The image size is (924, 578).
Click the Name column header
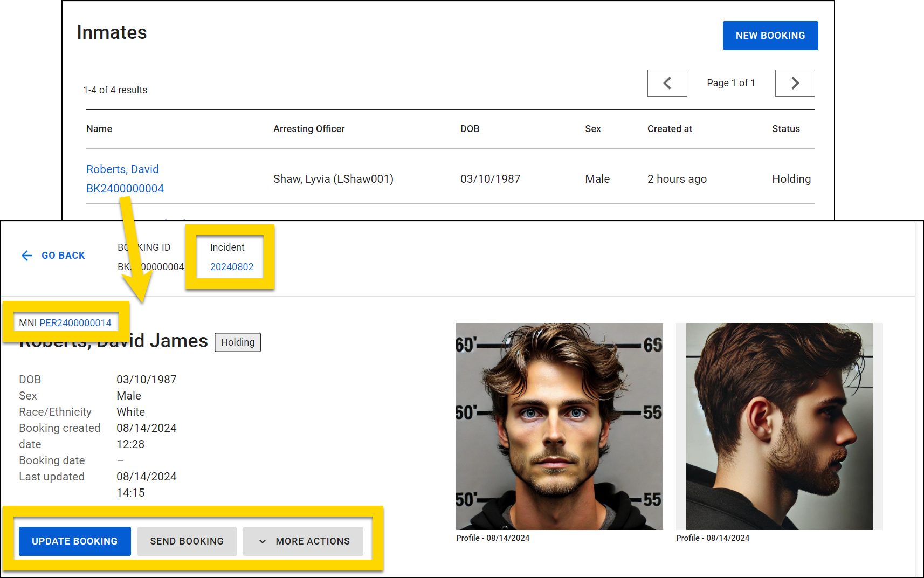coord(99,129)
